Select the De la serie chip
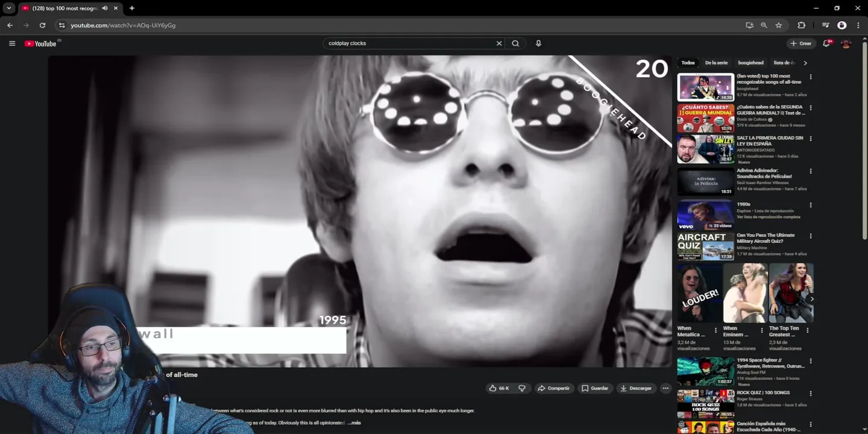868x434 pixels. point(716,63)
